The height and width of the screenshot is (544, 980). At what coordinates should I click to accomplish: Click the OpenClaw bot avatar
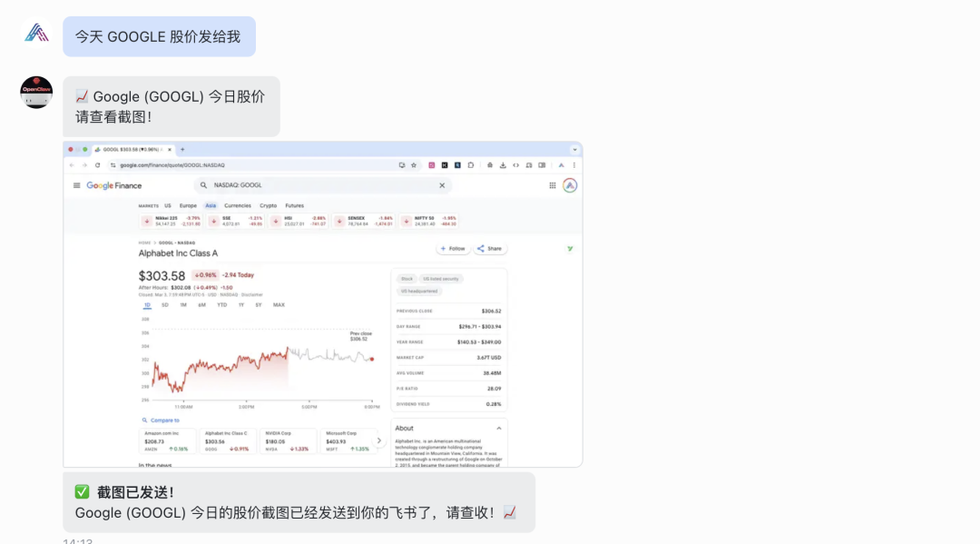[36, 93]
